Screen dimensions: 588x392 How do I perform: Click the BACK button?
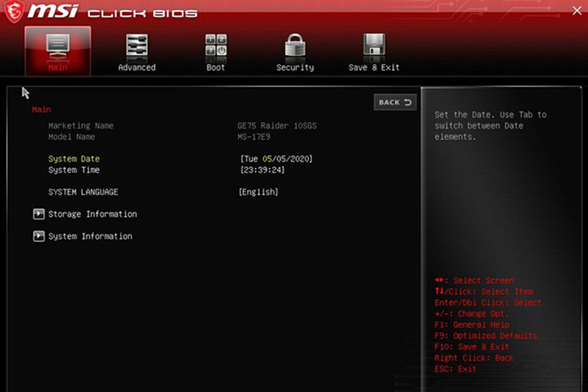pos(395,102)
